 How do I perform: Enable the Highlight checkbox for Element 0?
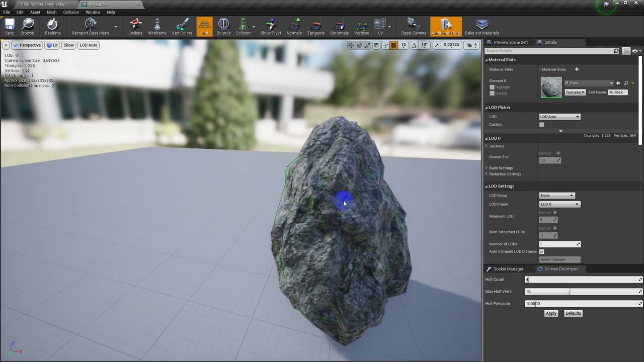point(492,87)
